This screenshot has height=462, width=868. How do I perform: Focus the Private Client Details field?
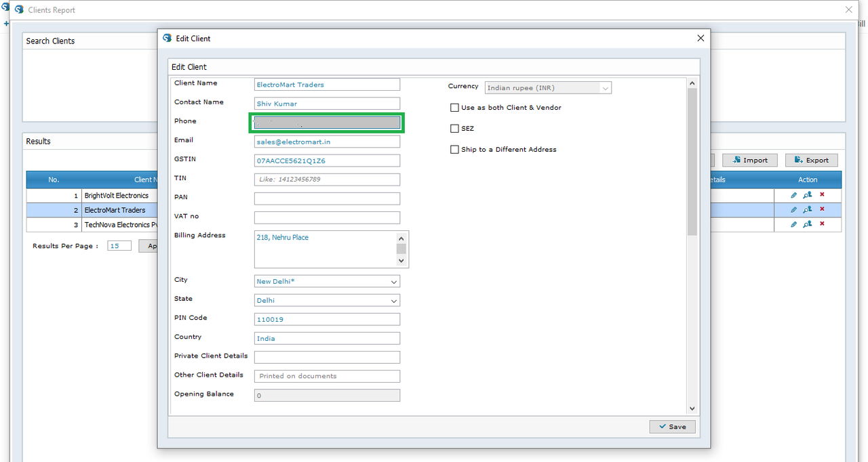pyautogui.click(x=327, y=357)
